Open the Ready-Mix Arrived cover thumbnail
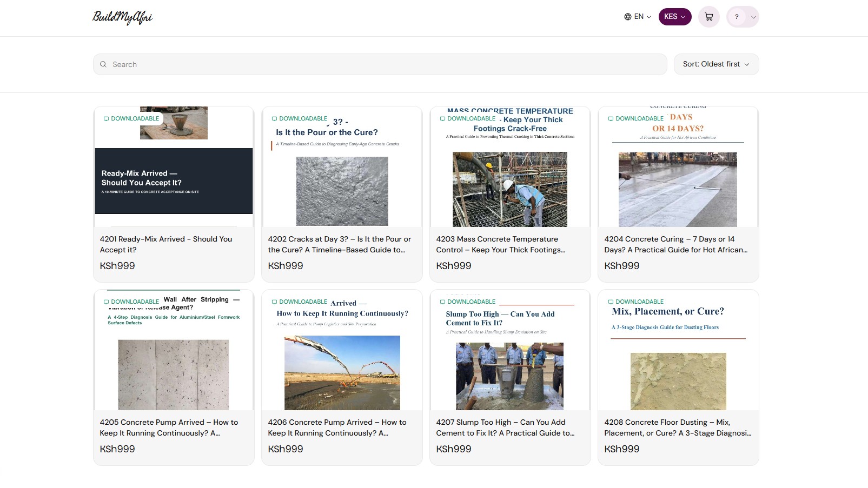 (174, 166)
